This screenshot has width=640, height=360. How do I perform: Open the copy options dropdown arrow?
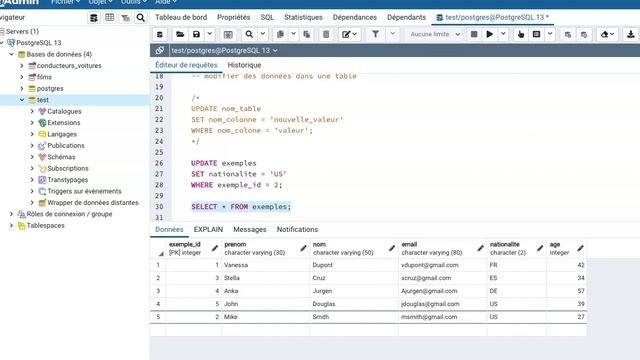(293, 34)
